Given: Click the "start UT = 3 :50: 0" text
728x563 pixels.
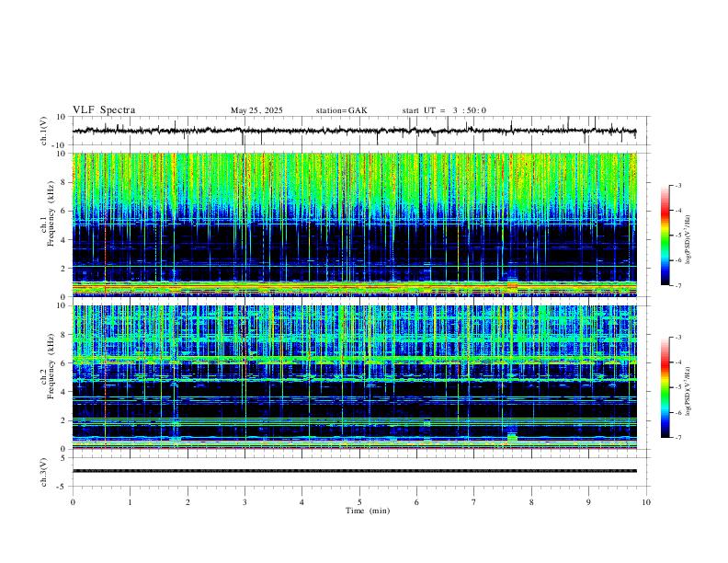Looking at the screenshot, I should click(x=444, y=110).
